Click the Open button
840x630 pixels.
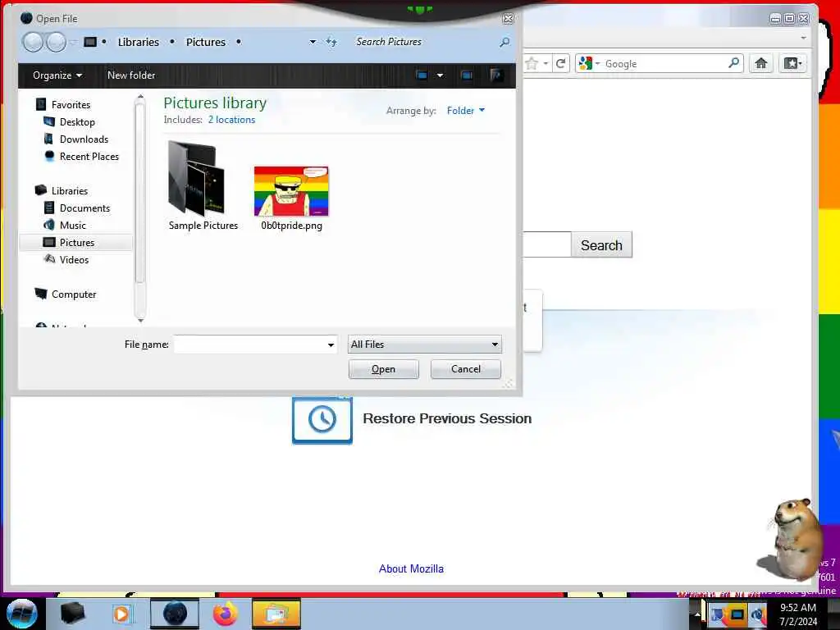[x=384, y=369]
